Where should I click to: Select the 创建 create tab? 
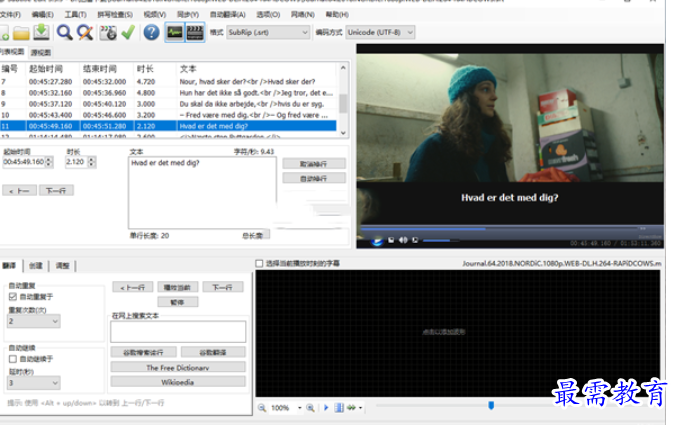(36, 266)
